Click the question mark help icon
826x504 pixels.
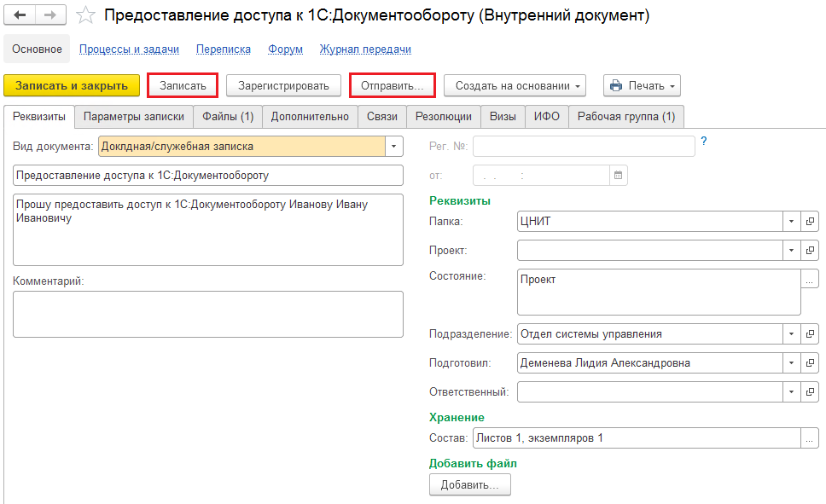(x=704, y=142)
